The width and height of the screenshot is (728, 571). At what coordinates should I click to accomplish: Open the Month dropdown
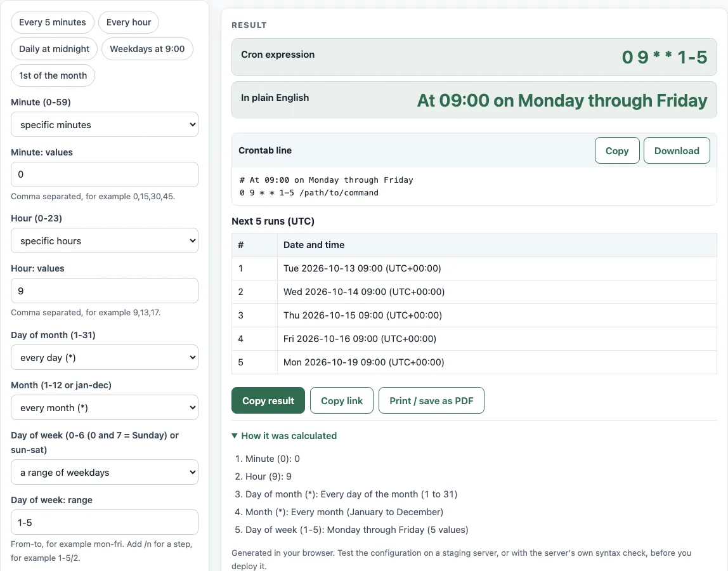[x=105, y=407]
